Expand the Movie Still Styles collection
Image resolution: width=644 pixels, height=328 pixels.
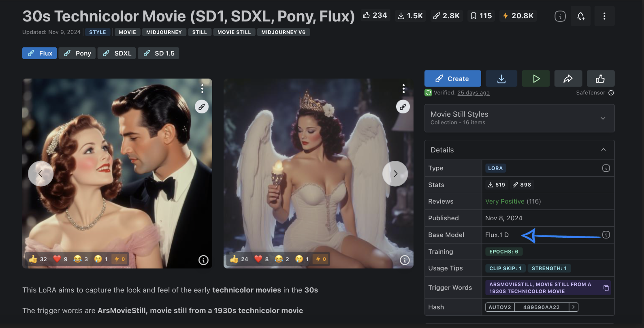(603, 118)
